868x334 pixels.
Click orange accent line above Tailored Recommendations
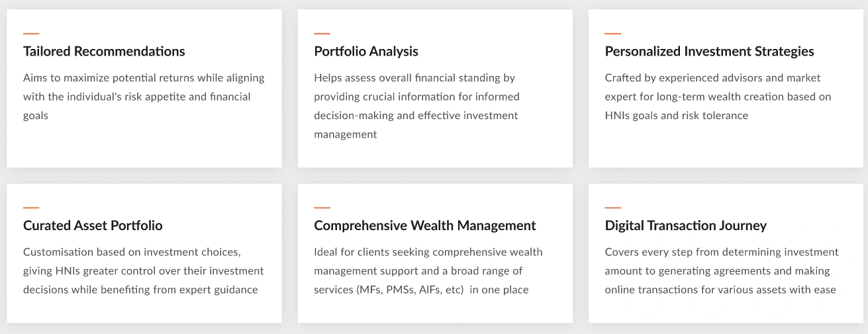pyautogui.click(x=31, y=33)
